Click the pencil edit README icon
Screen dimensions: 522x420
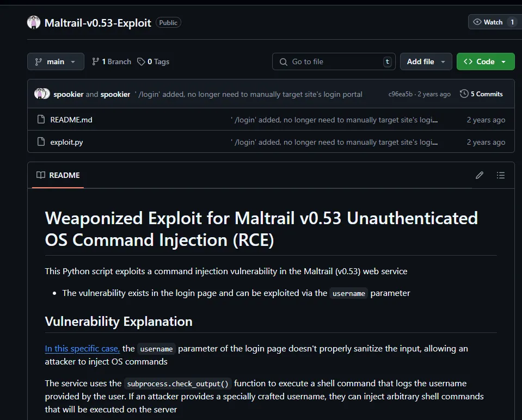pos(480,175)
